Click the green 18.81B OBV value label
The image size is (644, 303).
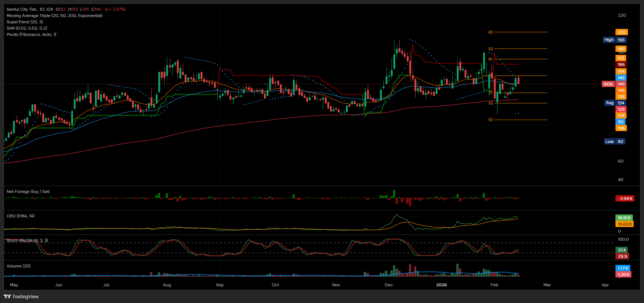624,218
